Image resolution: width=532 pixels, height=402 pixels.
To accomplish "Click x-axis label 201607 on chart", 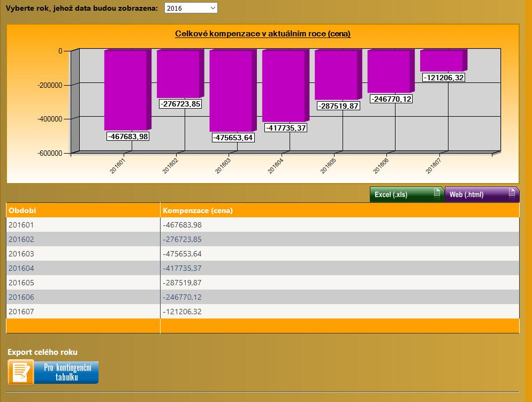I will (434, 166).
